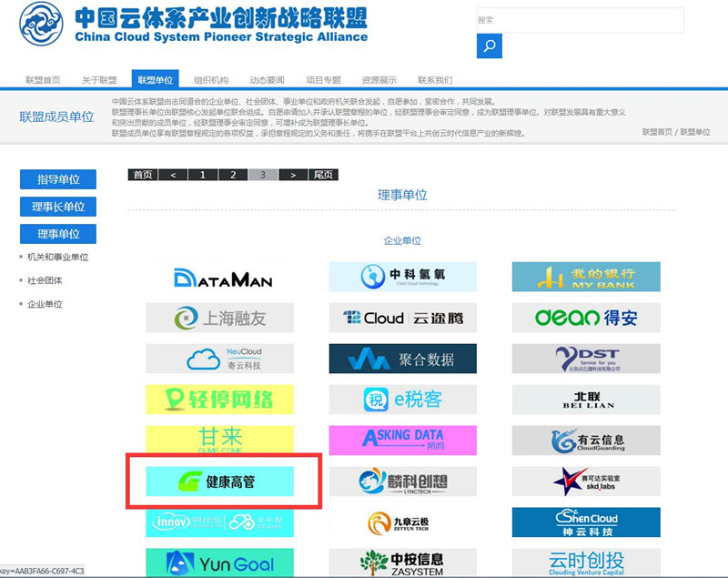Select the 健康高管 logo tile

coord(219,482)
